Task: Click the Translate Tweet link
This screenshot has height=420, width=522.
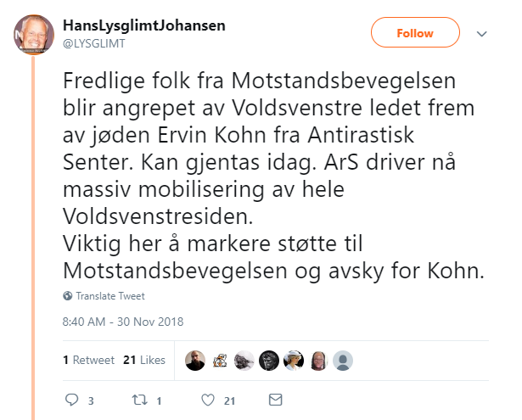Action: point(110,296)
